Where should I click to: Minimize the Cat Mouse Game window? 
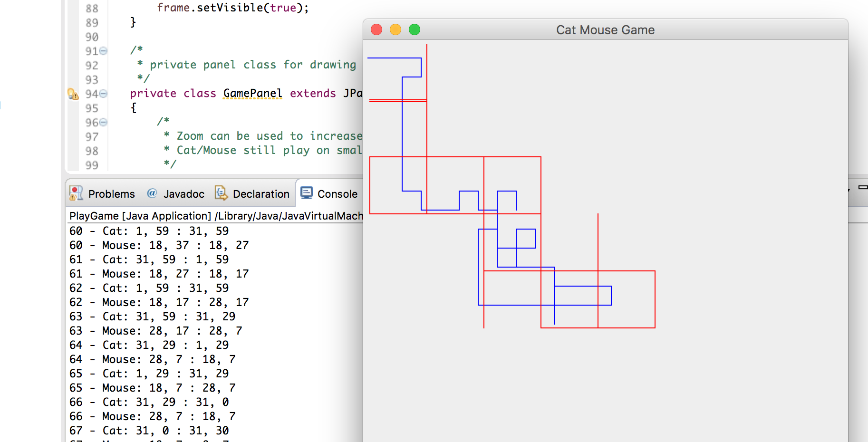(395, 29)
